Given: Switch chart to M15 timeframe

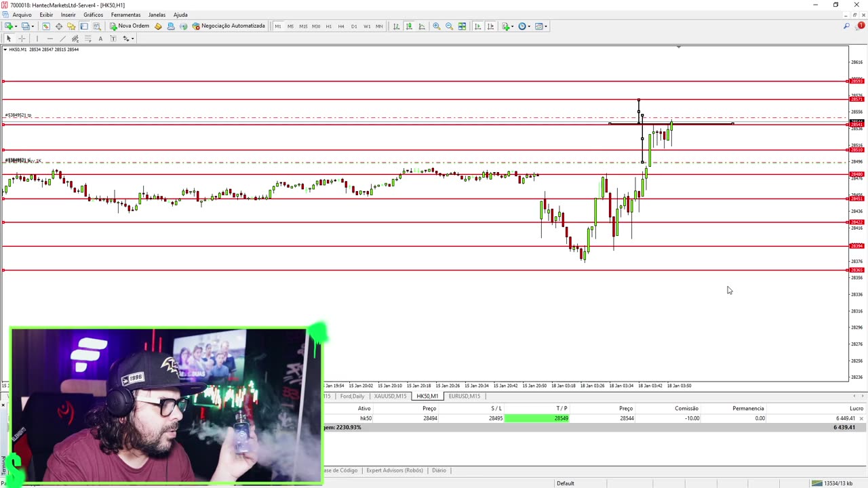Looking at the screenshot, I should click(303, 26).
